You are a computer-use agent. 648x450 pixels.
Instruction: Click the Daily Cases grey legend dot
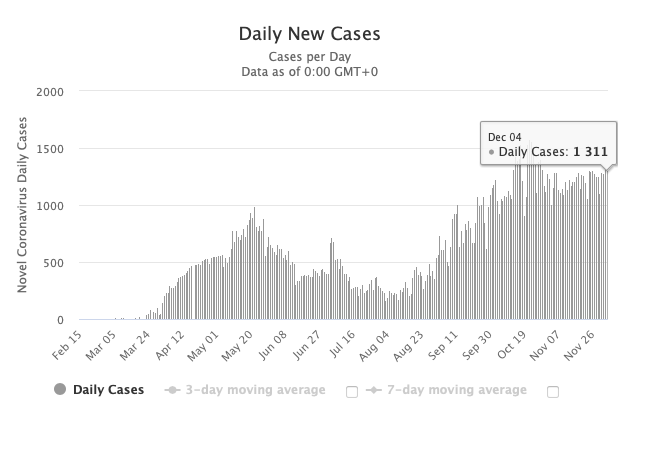[62, 390]
